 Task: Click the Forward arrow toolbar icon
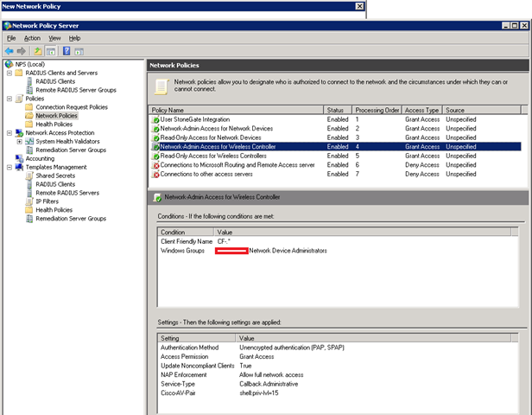pos(22,51)
